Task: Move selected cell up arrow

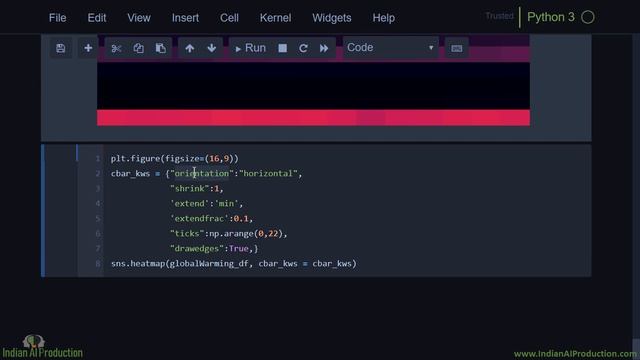Action: point(189,48)
